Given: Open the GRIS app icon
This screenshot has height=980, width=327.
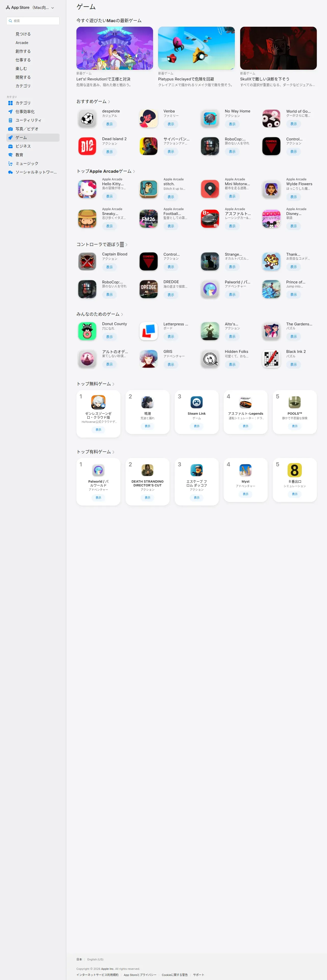Looking at the screenshot, I should coord(148,359).
